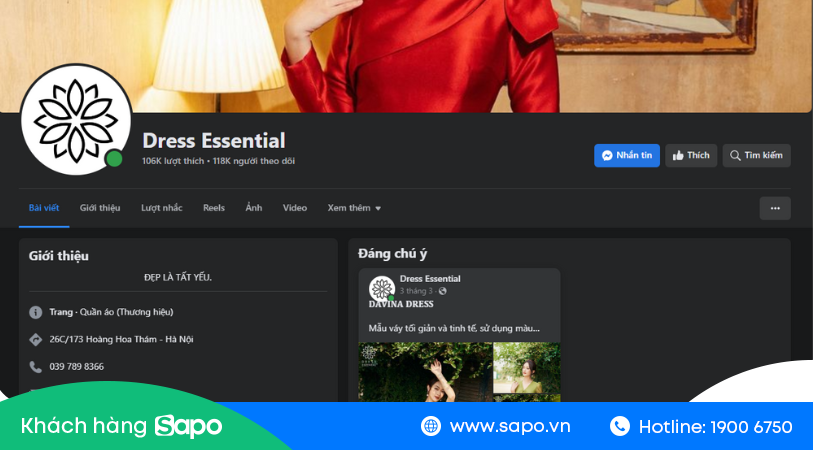Open the three-dots more options button
The height and width of the screenshot is (450, 813).
point(775,208)
